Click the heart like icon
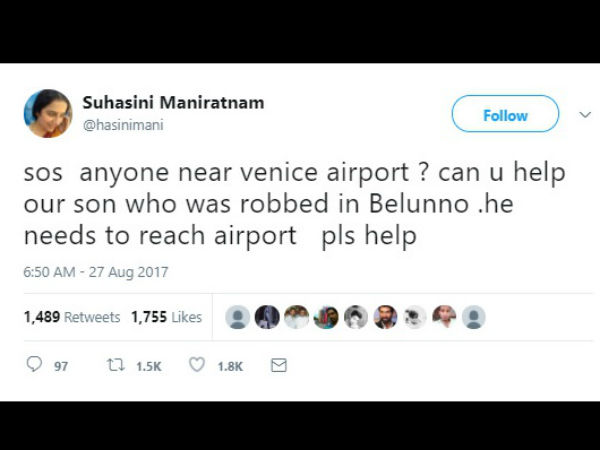 click(x=197, y=364)
